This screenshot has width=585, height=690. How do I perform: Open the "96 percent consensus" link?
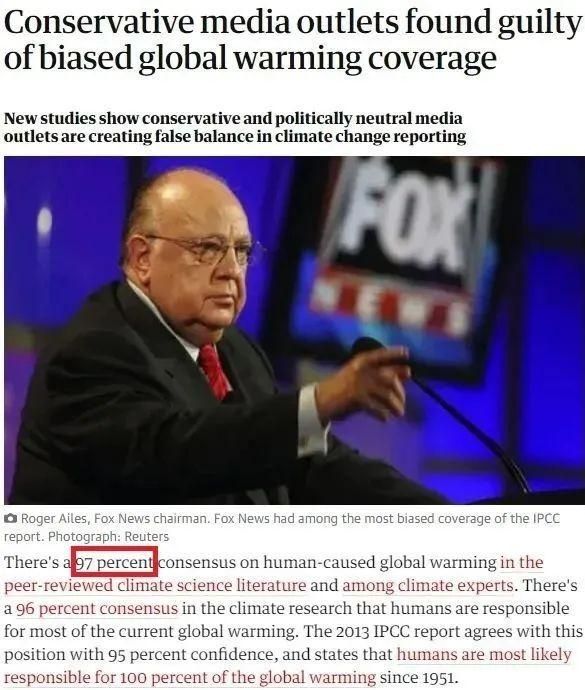coord(97,609)
